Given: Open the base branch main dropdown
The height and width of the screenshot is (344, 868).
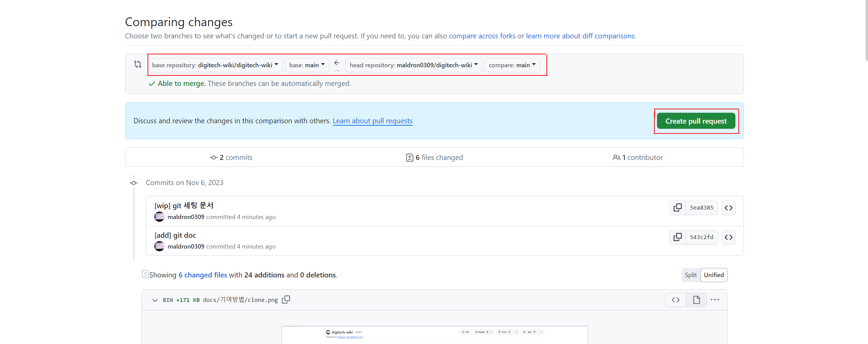Looking at the screenshot, I should pyautogui.click(x=307, y=65).
